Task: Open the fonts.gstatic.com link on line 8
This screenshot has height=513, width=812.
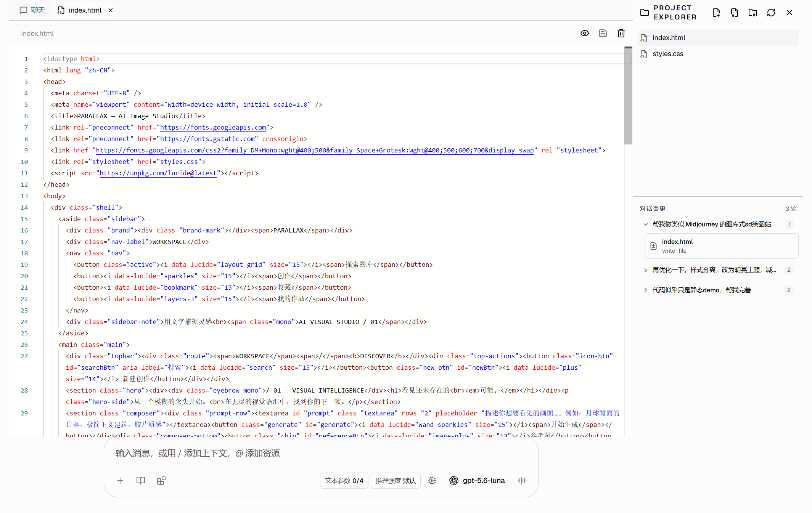Action: 207,139
